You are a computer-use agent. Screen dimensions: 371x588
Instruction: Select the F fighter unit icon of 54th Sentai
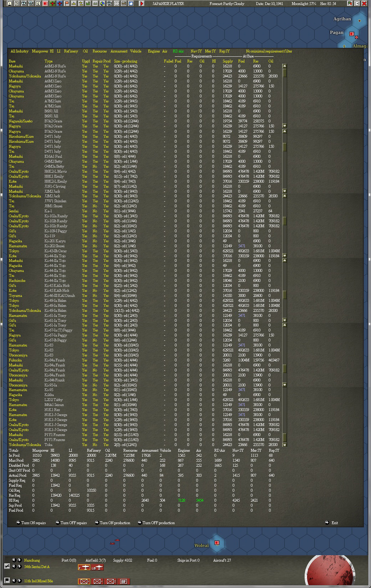(84, 568)
